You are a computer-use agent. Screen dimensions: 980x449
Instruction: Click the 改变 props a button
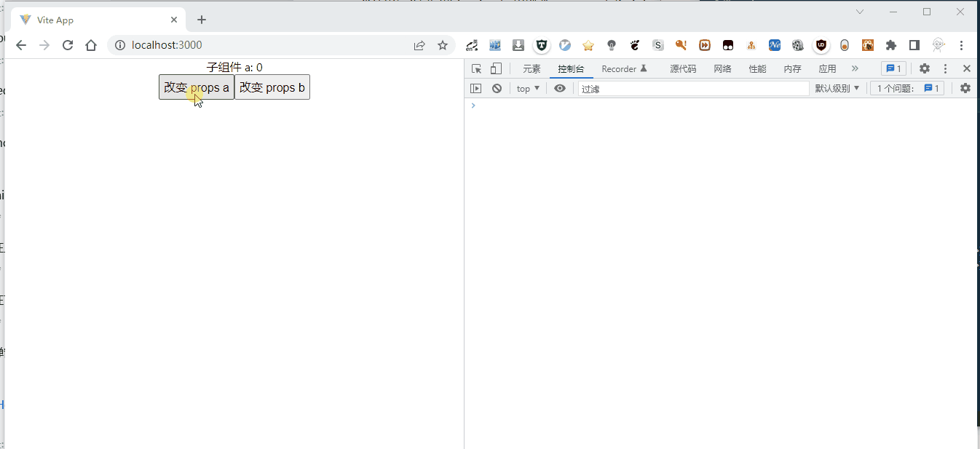197,87
